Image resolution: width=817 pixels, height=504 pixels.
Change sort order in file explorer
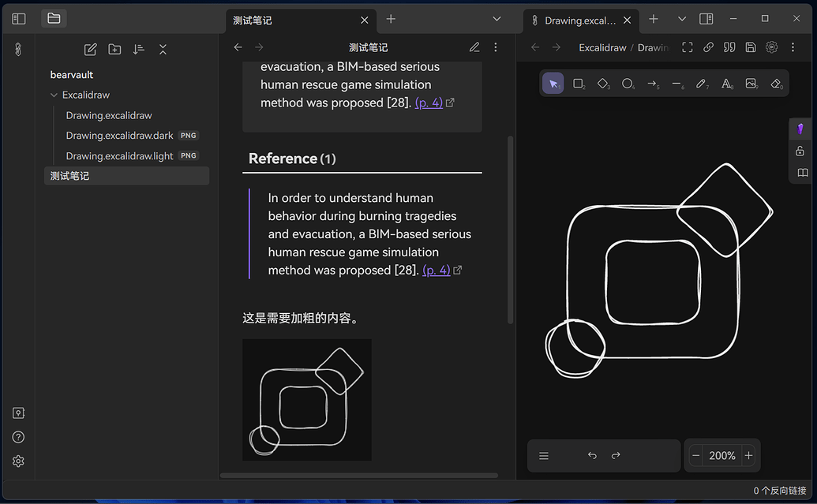pyautogui.click(x=139, y=49)
